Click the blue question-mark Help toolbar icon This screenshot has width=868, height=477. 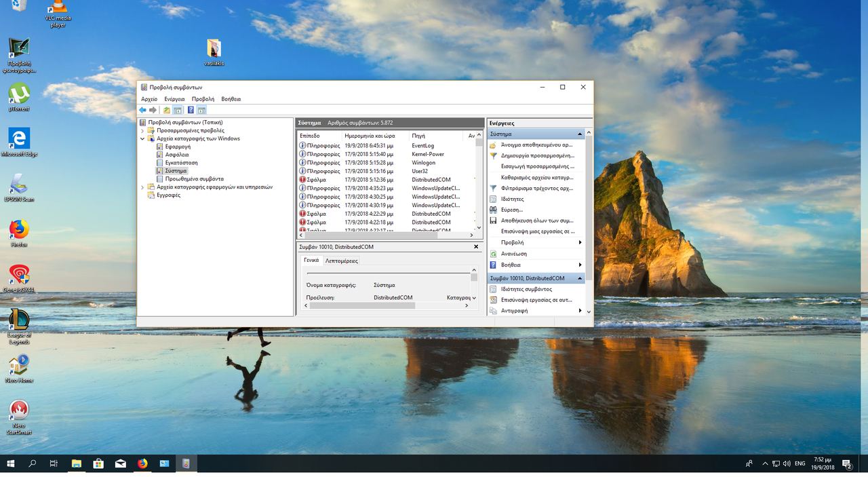click(191, 110)
